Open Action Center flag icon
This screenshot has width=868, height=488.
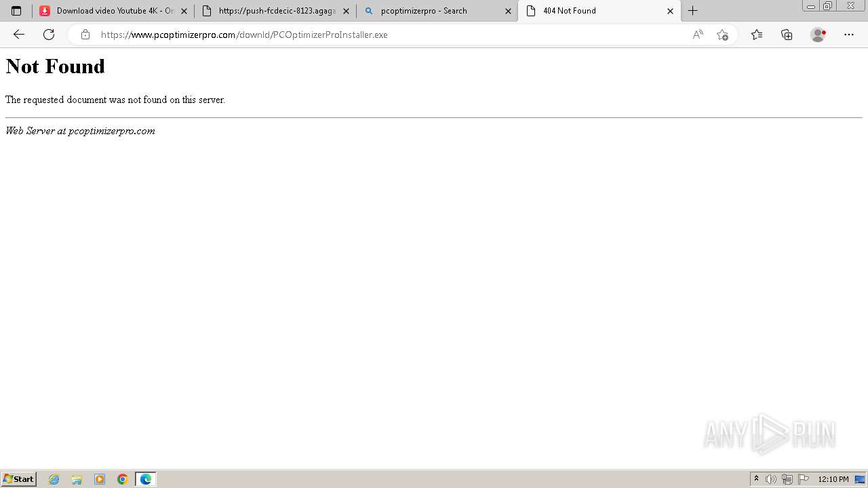pyautogui.click(x=804, y=479)
